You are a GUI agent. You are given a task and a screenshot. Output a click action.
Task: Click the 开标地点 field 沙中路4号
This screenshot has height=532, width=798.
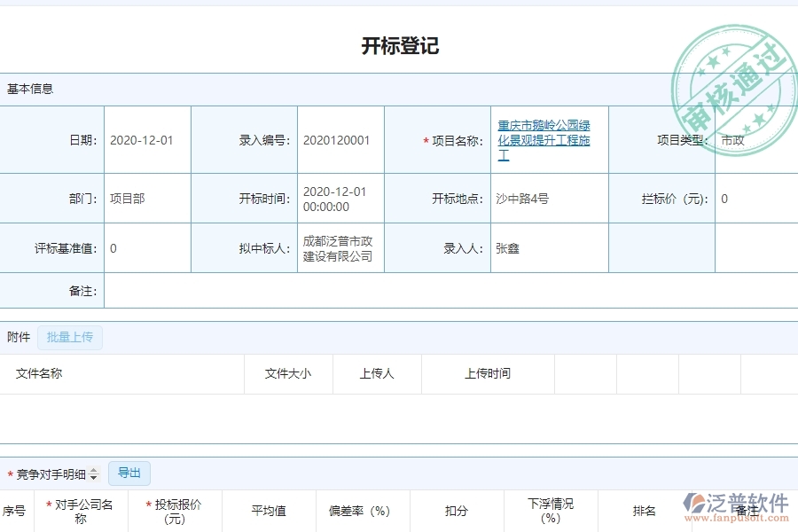click(x=523, y=199)
